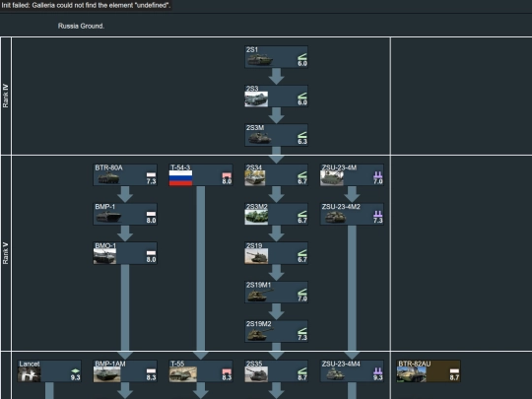Click the 2S35 tank destroyer class icon

302,371
